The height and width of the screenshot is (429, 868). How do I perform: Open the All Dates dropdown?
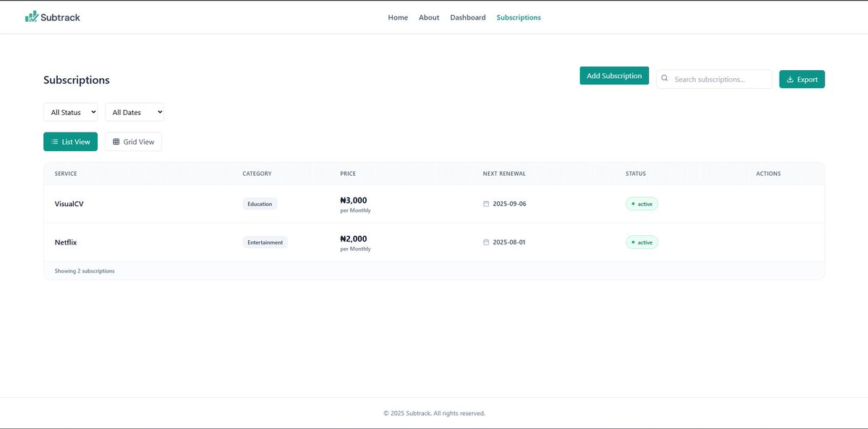135,112
